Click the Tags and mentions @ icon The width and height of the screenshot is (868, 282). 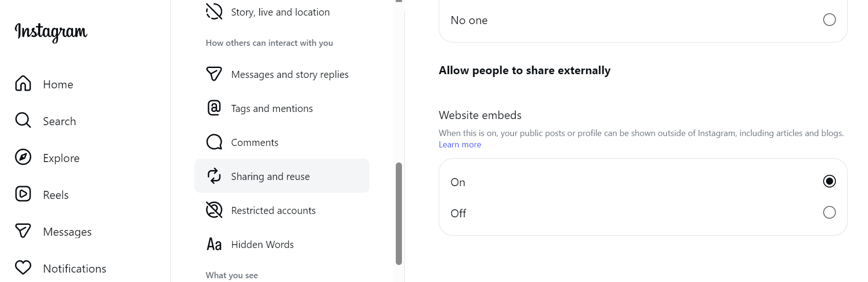[x=214, y=108]
